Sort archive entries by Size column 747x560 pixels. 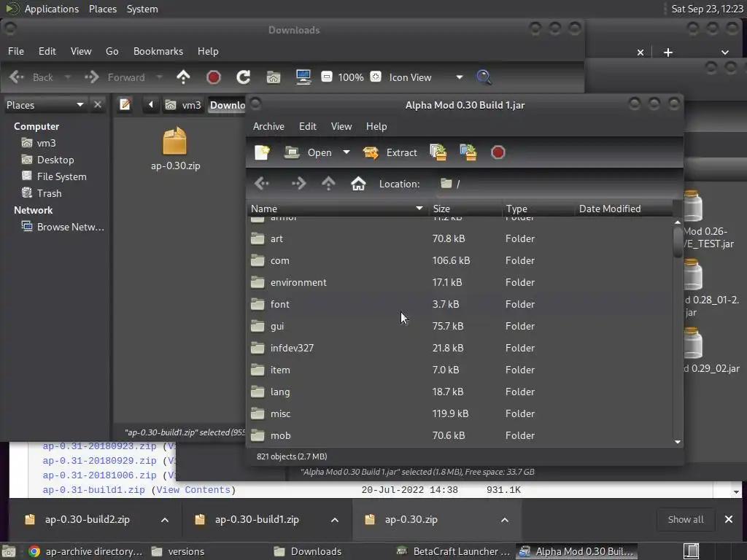pos(465,209)
